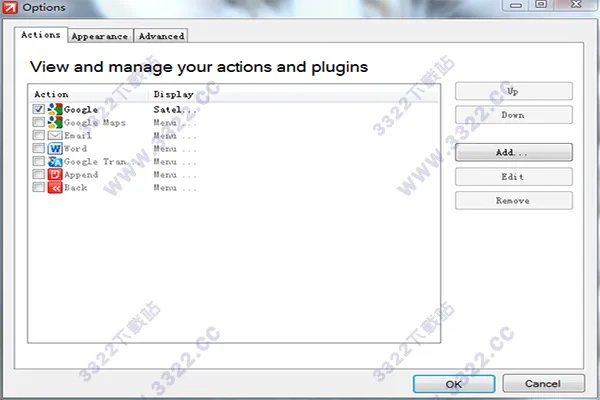Enable the Google Maps checkbox
The height and width of the screenshot is (400, 600).
click(38, 122)
